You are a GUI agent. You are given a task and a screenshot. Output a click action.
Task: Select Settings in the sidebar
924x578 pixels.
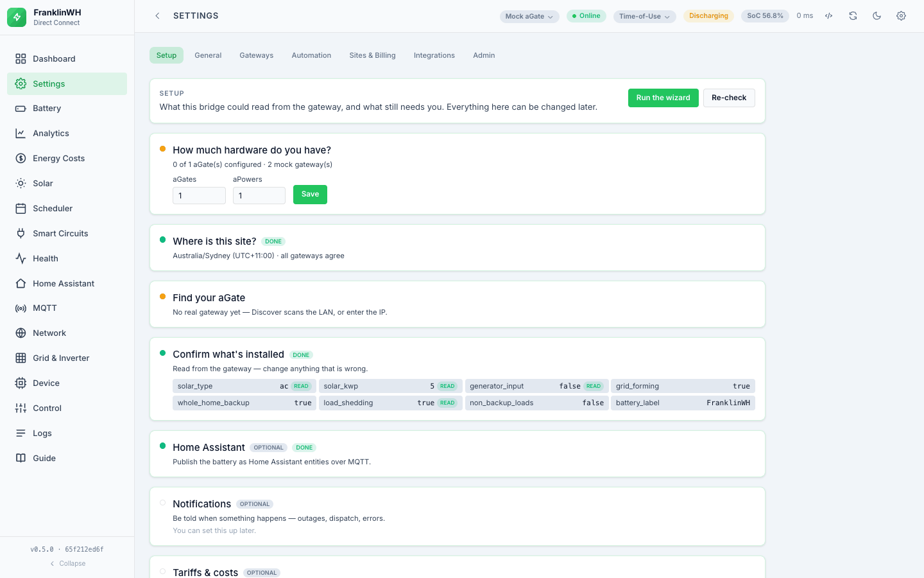click(67, 84)
